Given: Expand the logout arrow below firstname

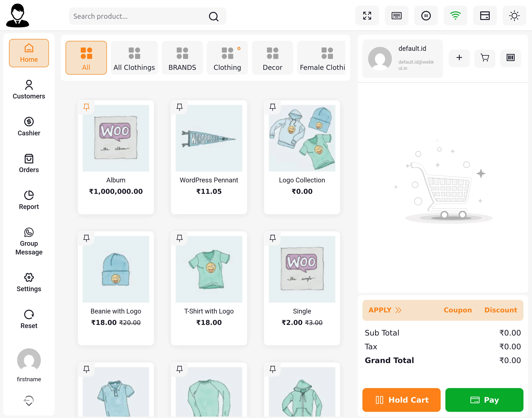Looking at the screenshot, I should coord(29,401).
